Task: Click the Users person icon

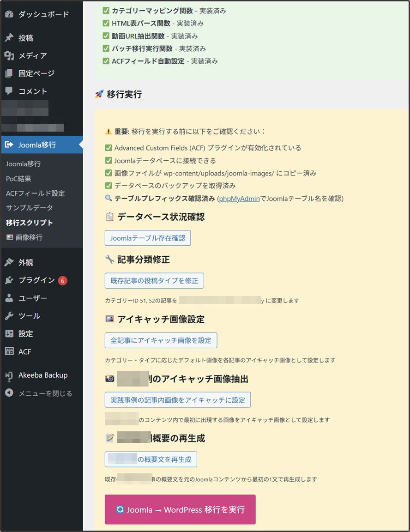Action: [x=9, y=298]
